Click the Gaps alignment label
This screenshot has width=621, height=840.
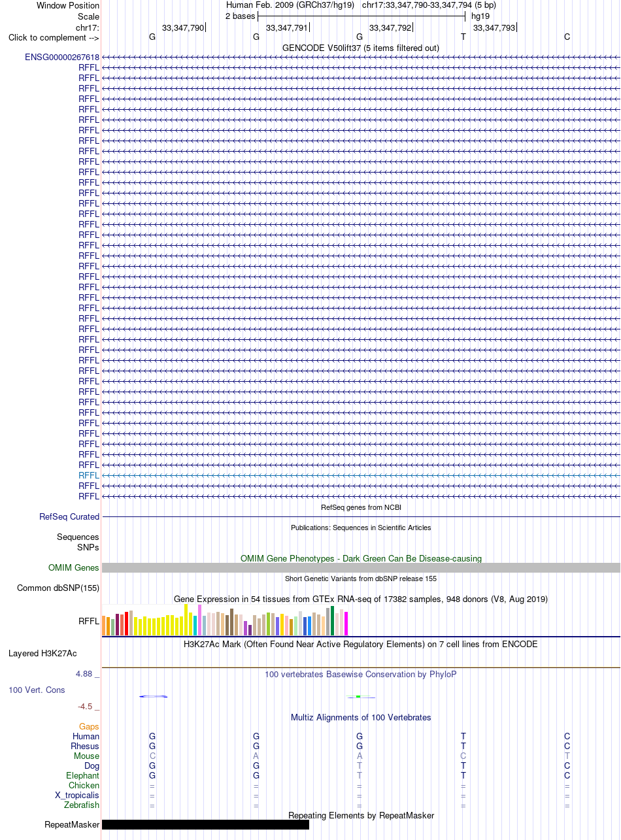90,726
